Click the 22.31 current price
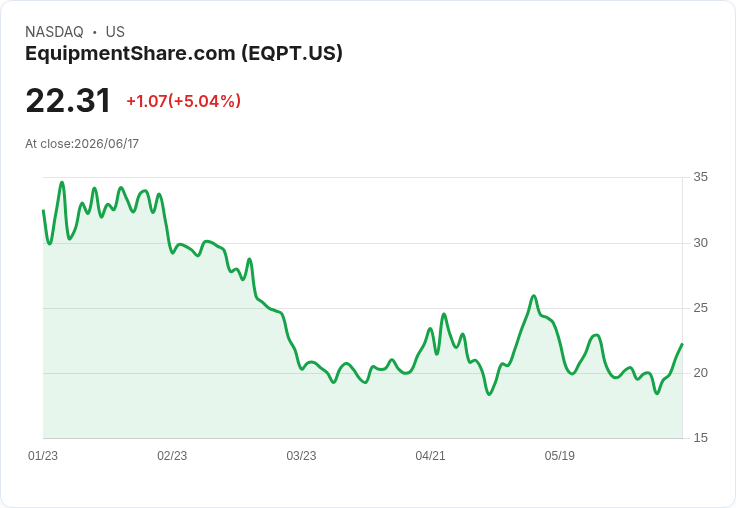736x508 pixels. (x=68, y=101)
